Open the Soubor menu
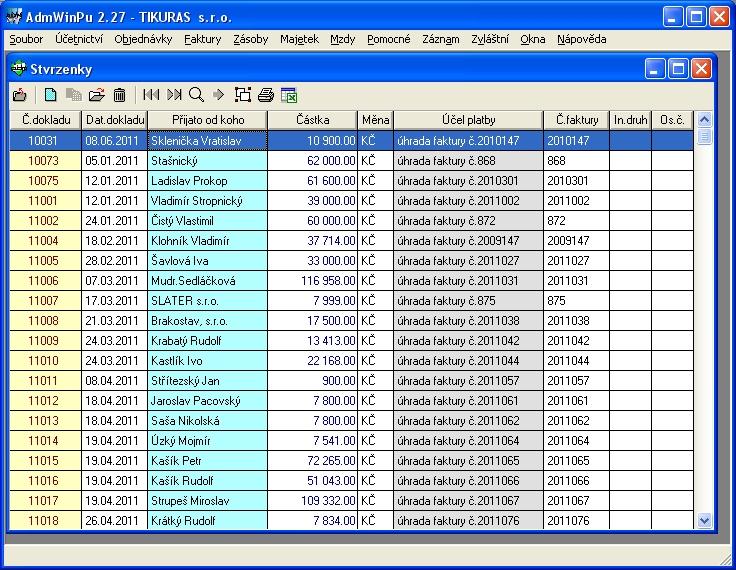736x570 pixels. (26, 39)
